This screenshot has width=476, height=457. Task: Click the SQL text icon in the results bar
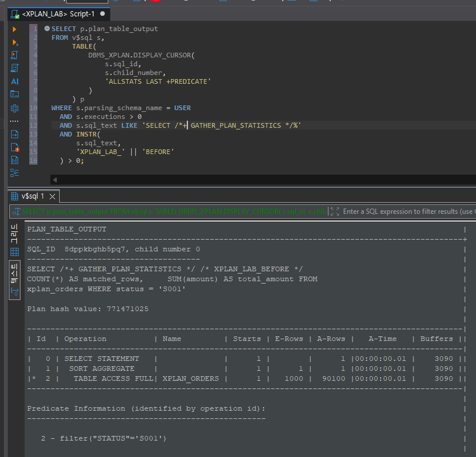[16, 212]
